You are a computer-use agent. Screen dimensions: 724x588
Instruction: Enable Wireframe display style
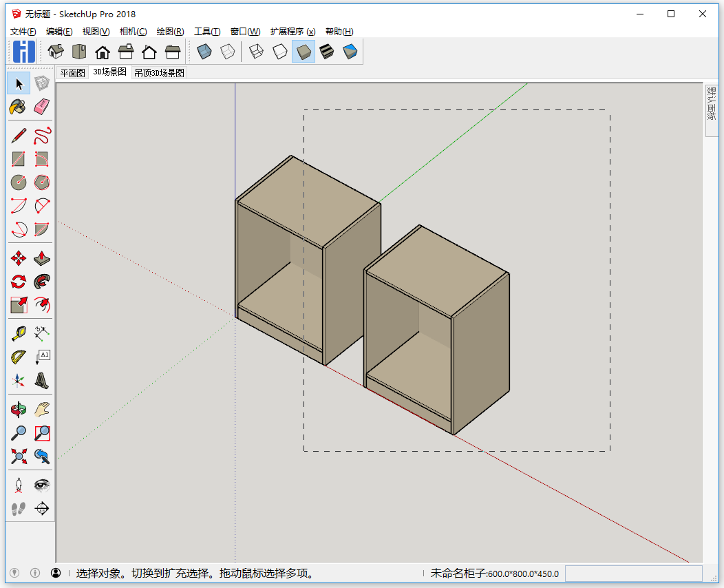tap(257, 52)
